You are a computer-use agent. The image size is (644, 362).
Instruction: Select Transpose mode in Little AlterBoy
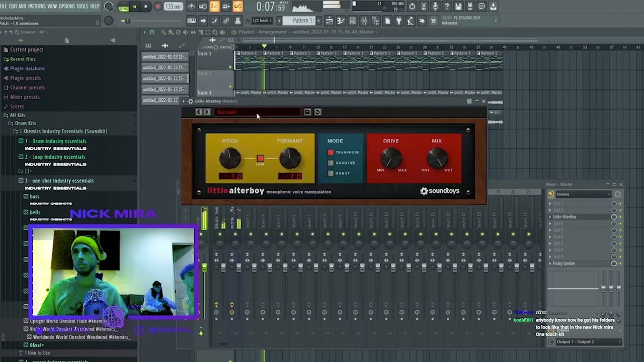click(331, 152)
